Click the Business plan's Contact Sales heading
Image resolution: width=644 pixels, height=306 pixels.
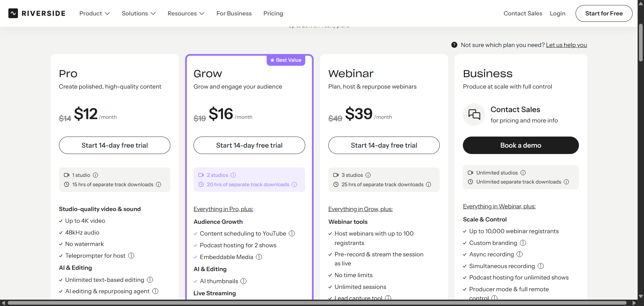coord(516,109)
